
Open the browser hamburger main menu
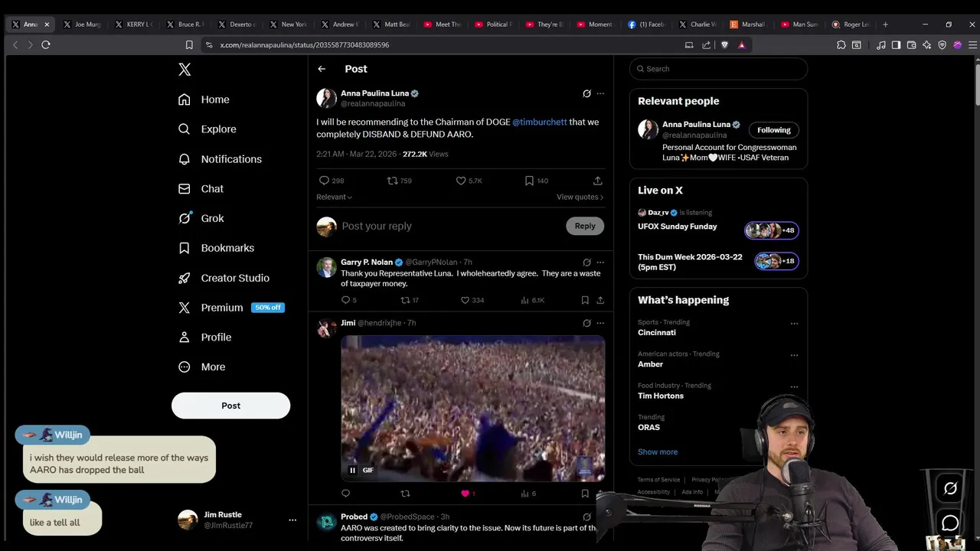point(973,45)
